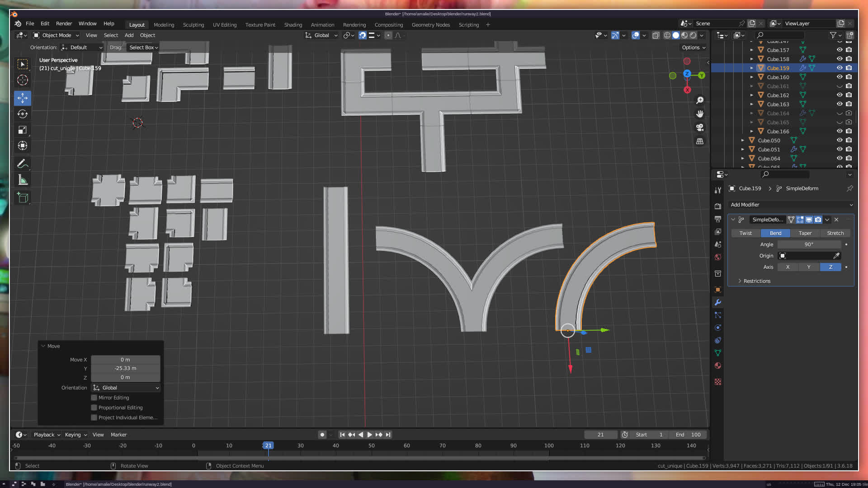Switch to the Sculpting workspace tab
Screen dimensions: 868x488
193,25
